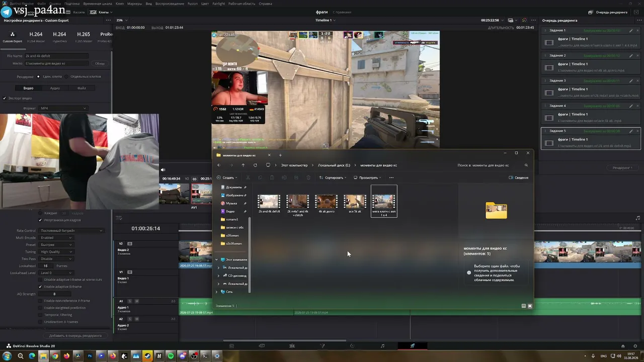The width and height of the screenshot is (644, 362).
Task: Enable non-reference P-frame checkbox
Action: [40, 301]
